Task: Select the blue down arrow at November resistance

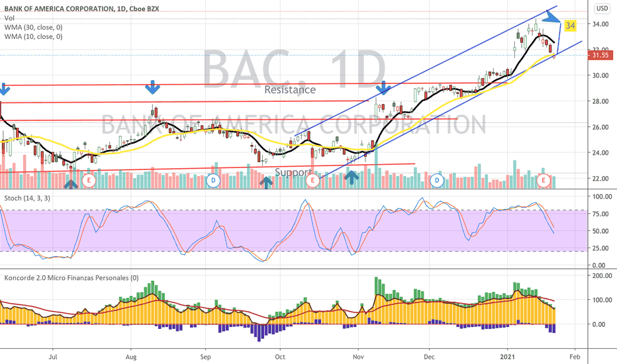Action: tap(383, 88)
